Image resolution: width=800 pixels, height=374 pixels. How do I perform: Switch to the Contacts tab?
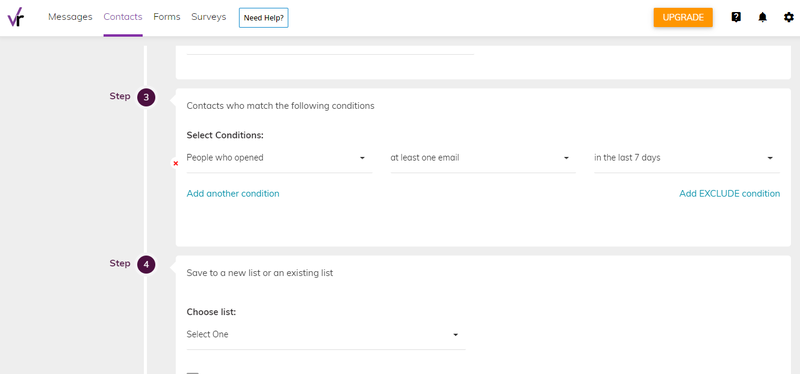pyautogui.click(x=123, y=17)
